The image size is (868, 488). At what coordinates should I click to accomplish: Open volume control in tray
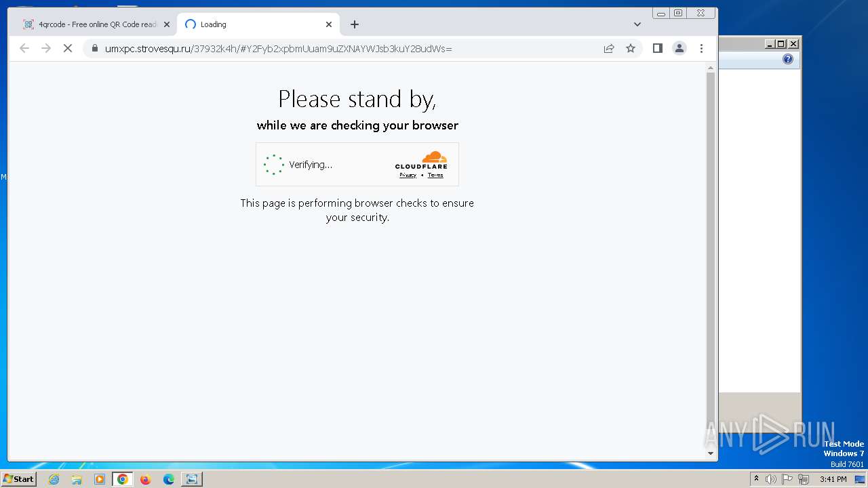point(771,479)
